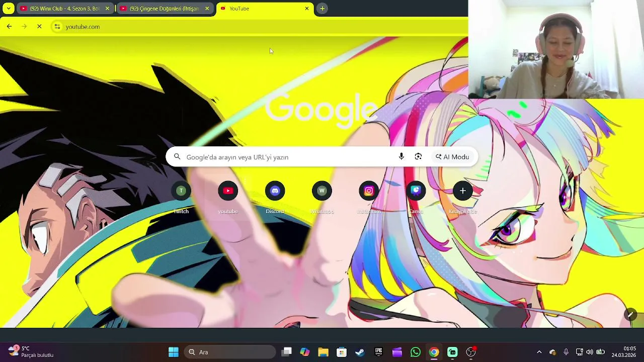Click the magnifier icon in the search box

pyautogui.click(x=177, y=157)
